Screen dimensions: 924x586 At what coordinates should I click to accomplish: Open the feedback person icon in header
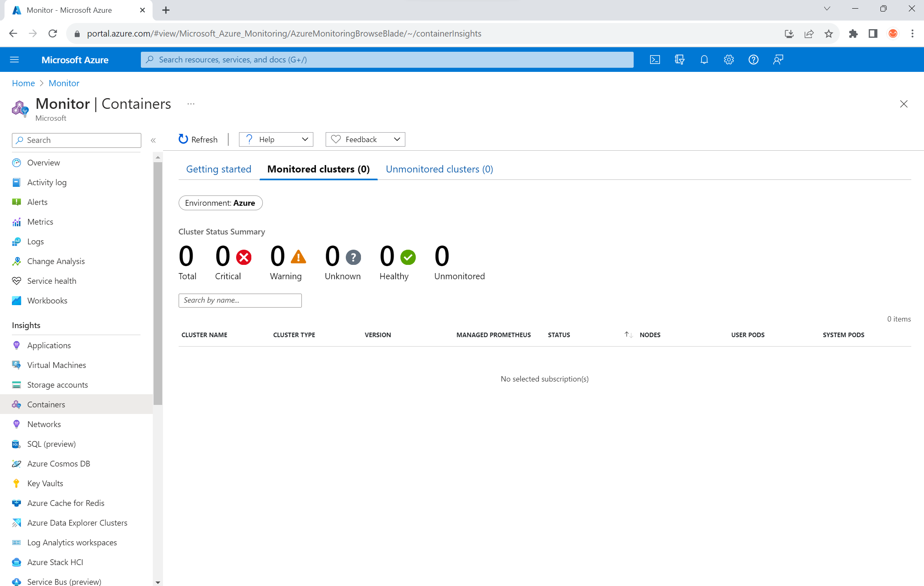pyautogui.click(x=778, y=60)
